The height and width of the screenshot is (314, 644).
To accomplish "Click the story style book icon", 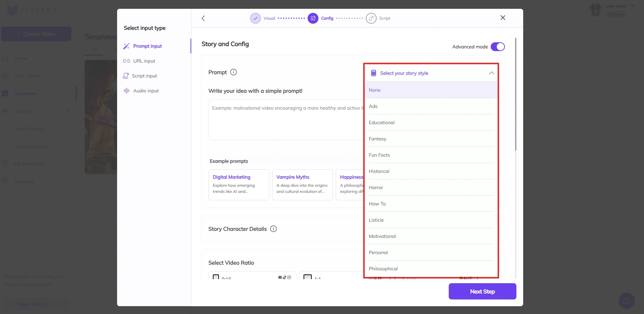I will 374,73.
